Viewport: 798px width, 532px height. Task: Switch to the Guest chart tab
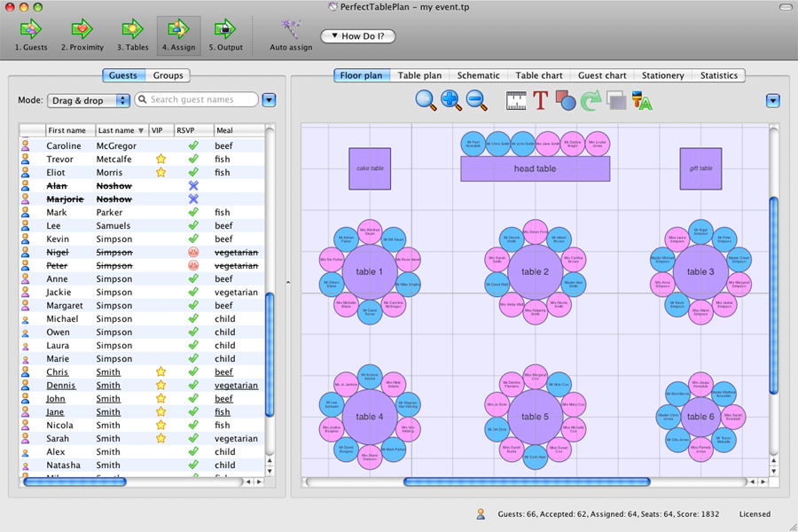coord(602,75)
